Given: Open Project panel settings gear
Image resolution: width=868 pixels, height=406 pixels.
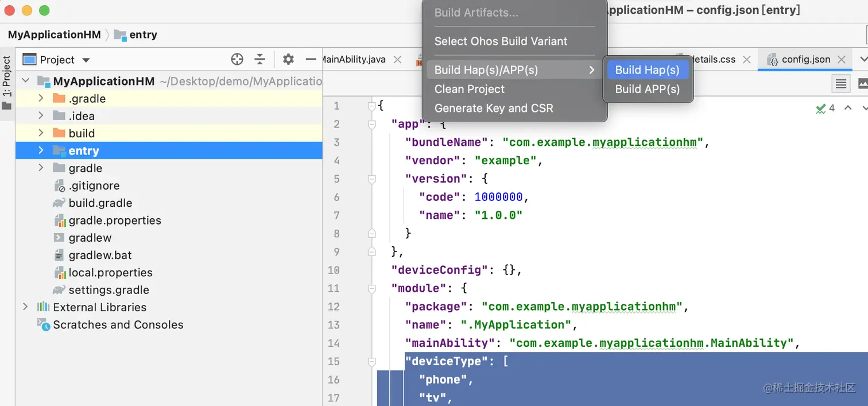Looking at the screenshot, I should [x=288, y=59].
